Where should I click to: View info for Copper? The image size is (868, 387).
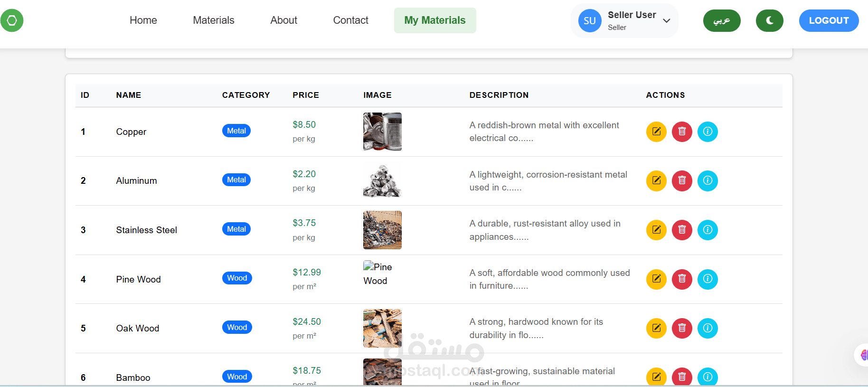(708, 132)
